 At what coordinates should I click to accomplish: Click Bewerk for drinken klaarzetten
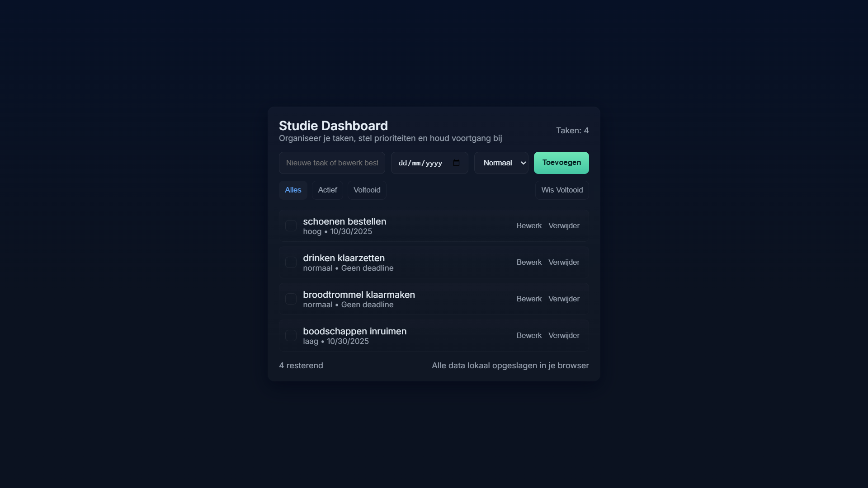coord(529,263)
